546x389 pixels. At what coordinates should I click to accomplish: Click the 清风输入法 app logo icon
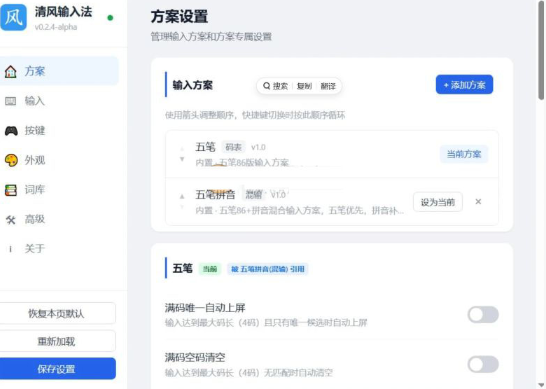13,17
